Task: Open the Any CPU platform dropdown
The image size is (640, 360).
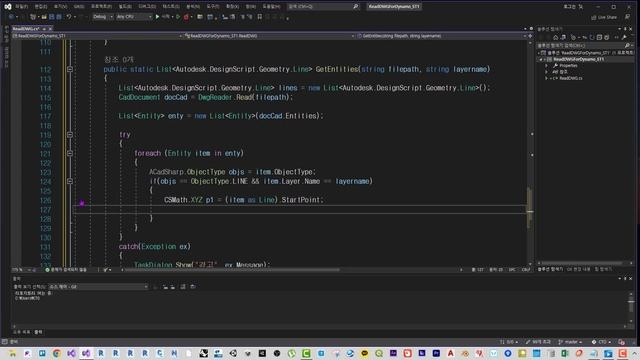Action: 134,17
